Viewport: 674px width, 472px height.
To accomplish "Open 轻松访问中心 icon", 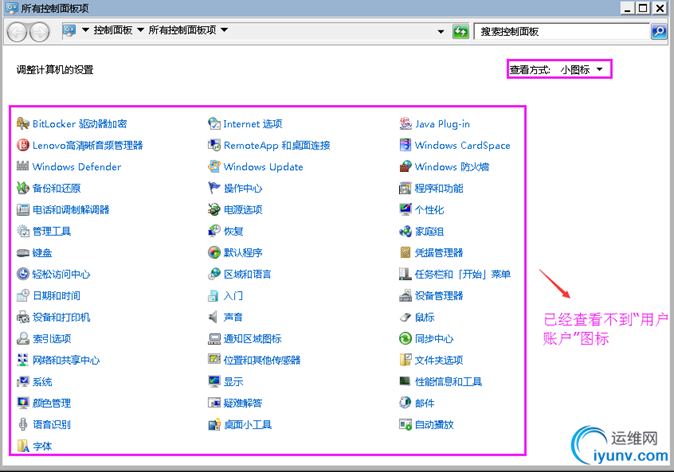I will point(23,274).
